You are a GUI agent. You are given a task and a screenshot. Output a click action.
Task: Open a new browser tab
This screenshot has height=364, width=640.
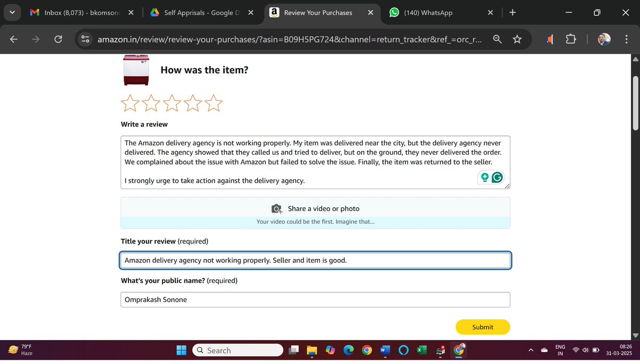click(512, 12)
